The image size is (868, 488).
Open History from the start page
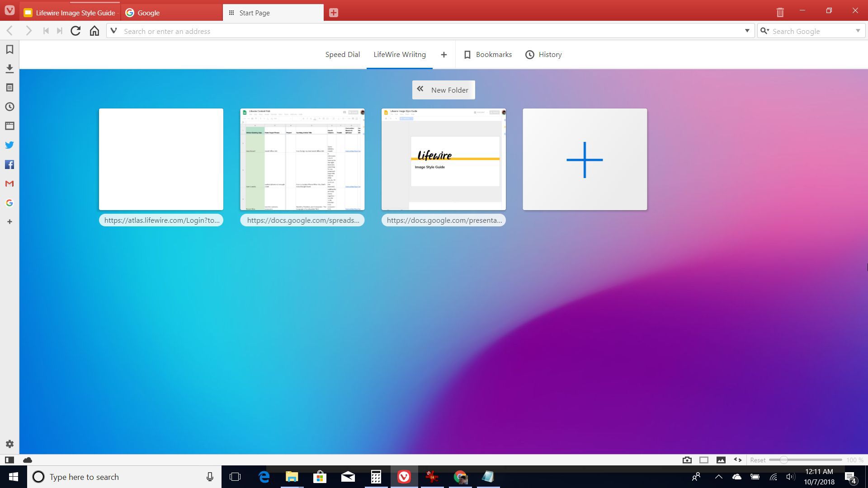543,55
